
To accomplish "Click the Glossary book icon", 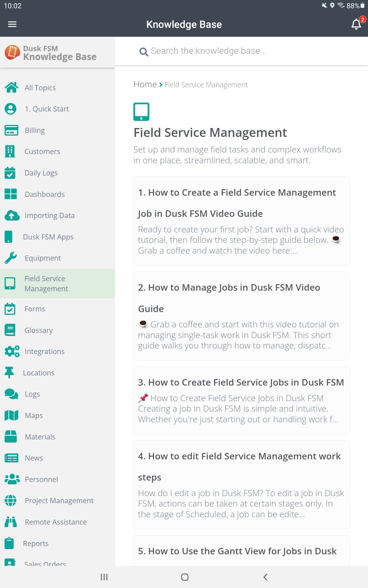I will (10, 330).
